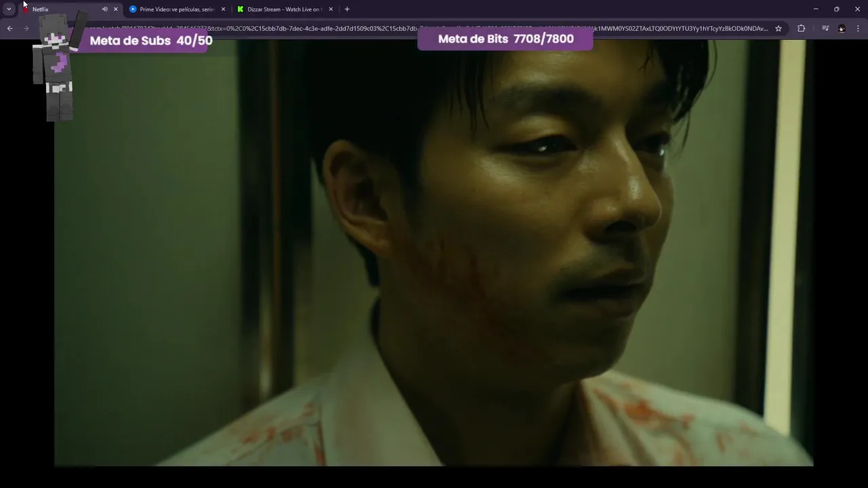Go forward to the next page

pyautogui.click(x=26, y=28)
